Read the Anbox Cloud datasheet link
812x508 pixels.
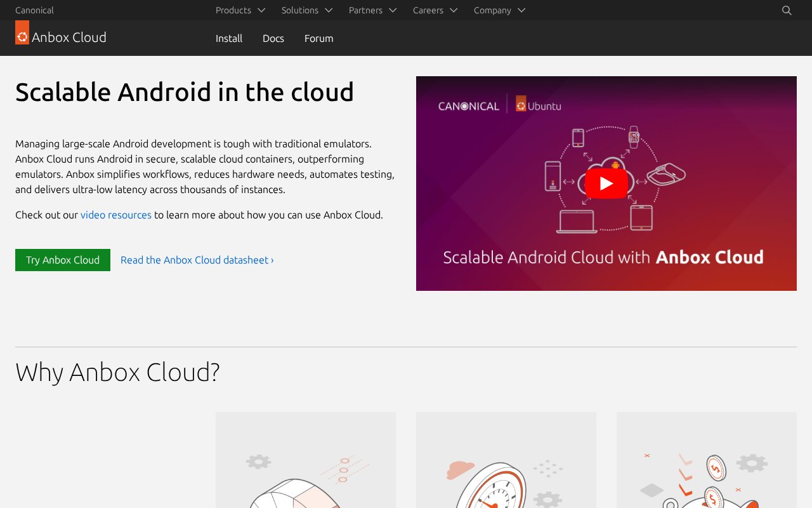pyautogui.click(x=197, y=260)
